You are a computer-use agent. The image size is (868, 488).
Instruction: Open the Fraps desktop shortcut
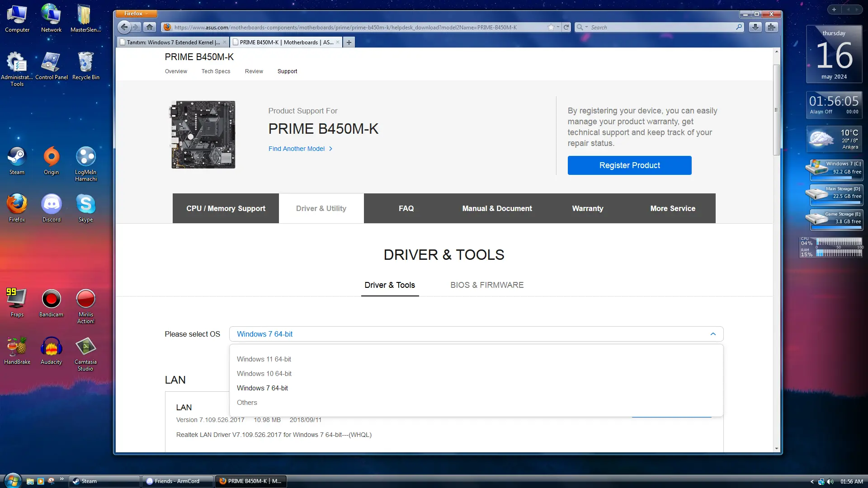pos(17,303)
